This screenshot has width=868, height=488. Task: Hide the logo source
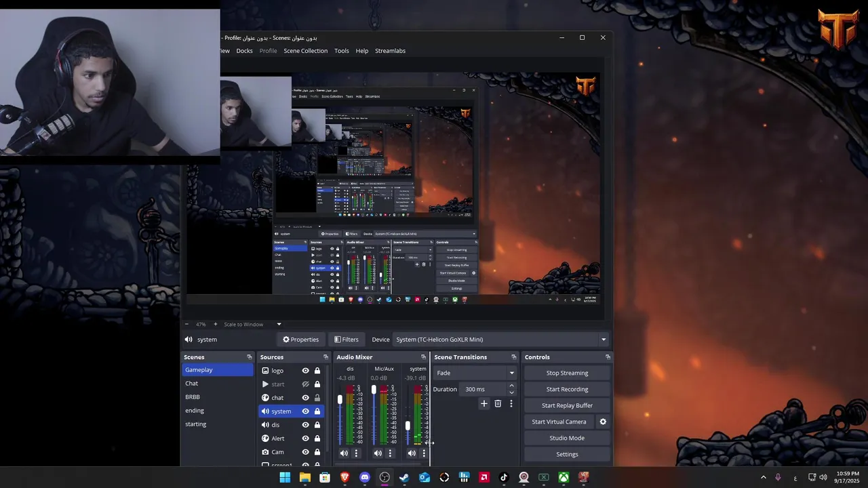(305, 371)
